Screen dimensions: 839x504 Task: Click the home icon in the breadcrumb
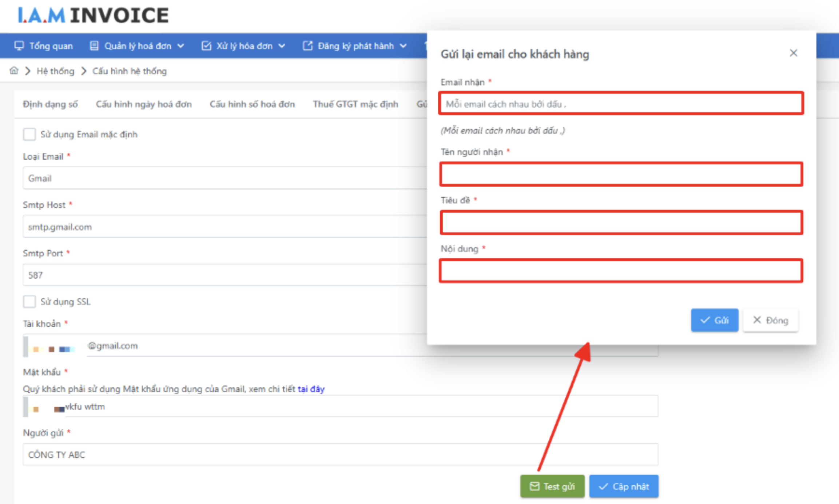click(x=14, y=71)
